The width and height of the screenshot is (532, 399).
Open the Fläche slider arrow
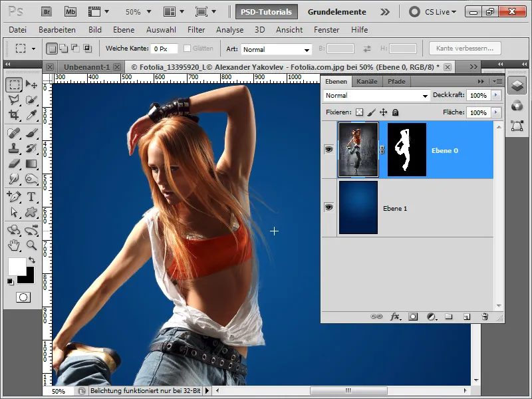pos(496,112)
